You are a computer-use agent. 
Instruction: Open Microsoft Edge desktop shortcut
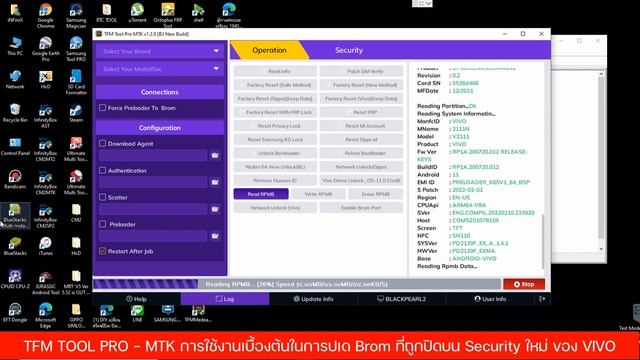pyautogui.click(x=45, y=316)
